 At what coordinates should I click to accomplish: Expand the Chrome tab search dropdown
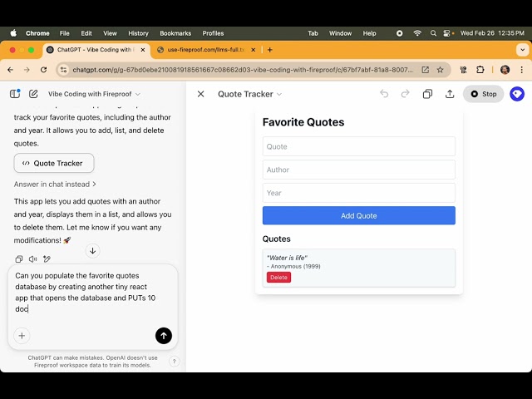pos(523,50)
